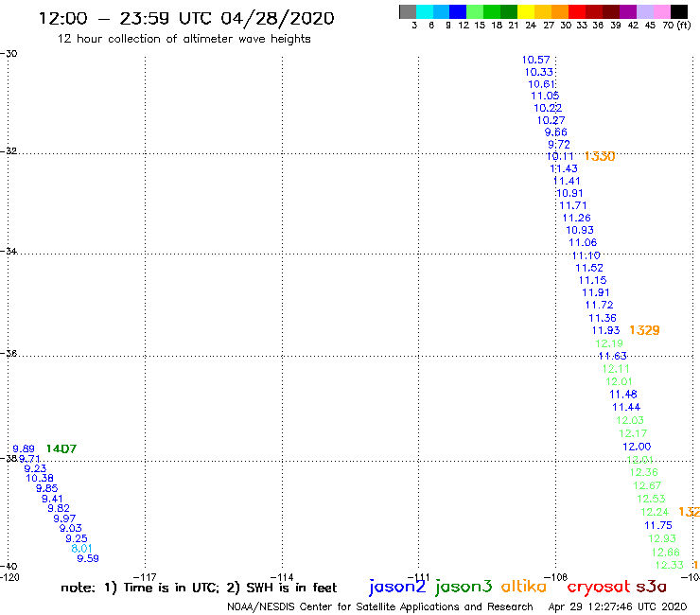
Task: Select green wave height value 12.11
Action: 616,369
